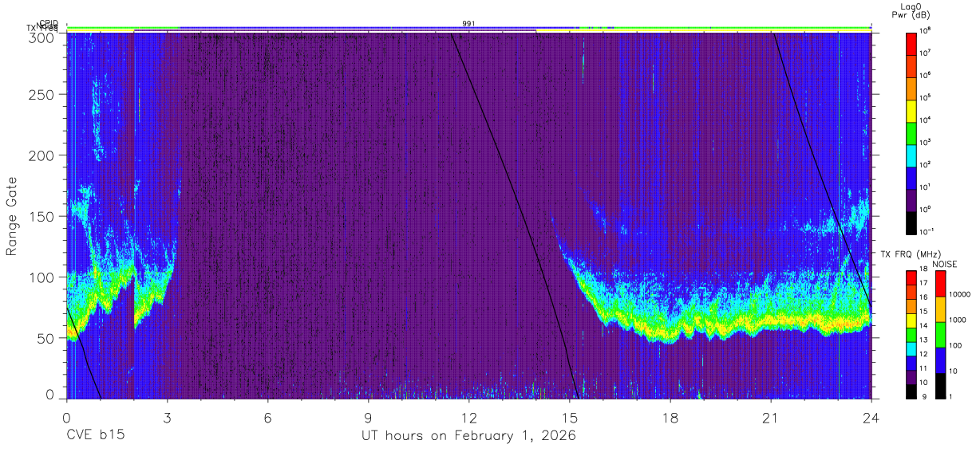
Task: Click UT hour tick label "6"
Action: (267, 417)
